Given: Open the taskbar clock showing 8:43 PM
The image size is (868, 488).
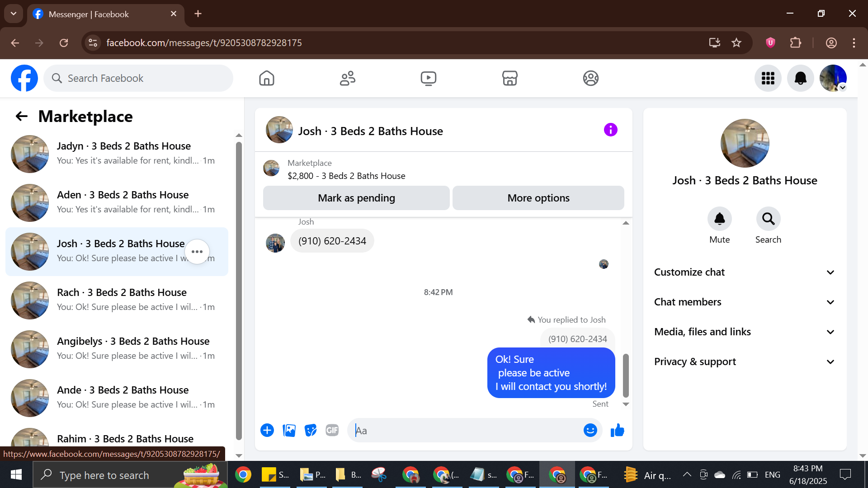Looking at the screenshot, I should [808, 474].
